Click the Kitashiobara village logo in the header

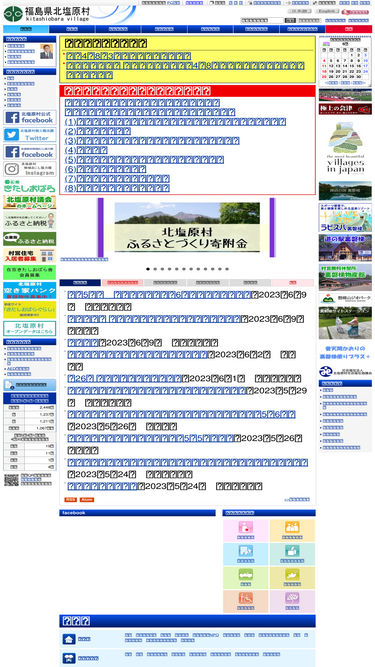[x=47, y=14]
